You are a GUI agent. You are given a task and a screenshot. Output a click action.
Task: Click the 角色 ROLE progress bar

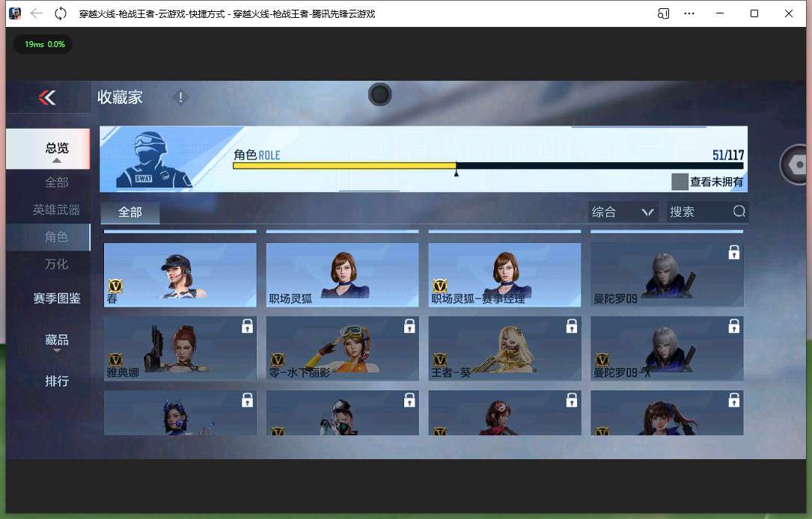click(x=488, y=165)
